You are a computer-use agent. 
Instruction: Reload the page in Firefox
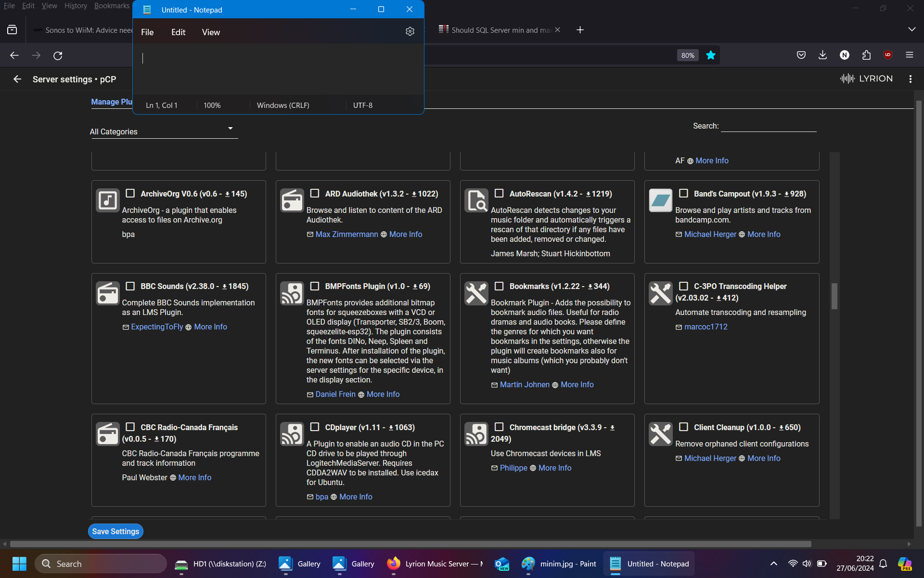(x=58, y=55)
